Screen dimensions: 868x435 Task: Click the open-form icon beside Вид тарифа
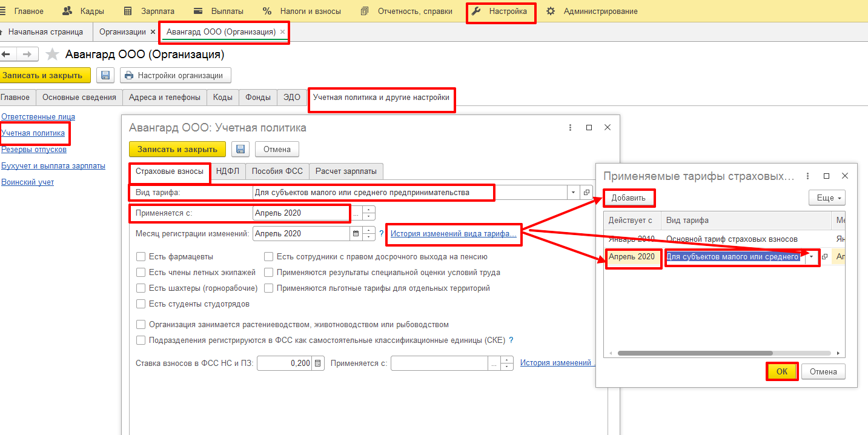click(586, 193)
